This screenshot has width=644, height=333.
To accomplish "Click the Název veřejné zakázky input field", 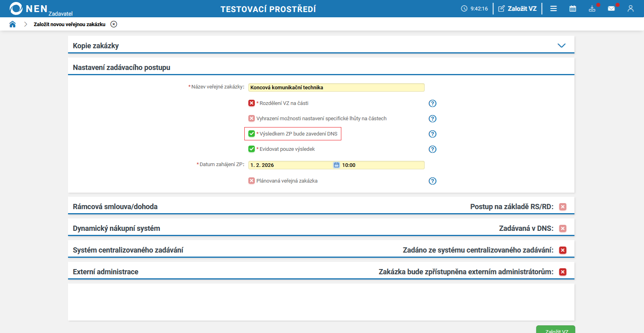I will tap(336, 87).
